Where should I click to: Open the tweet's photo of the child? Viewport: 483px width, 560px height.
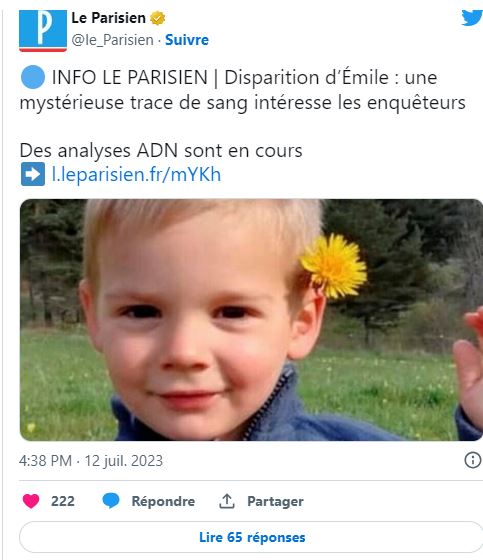(x=252, y=320)
